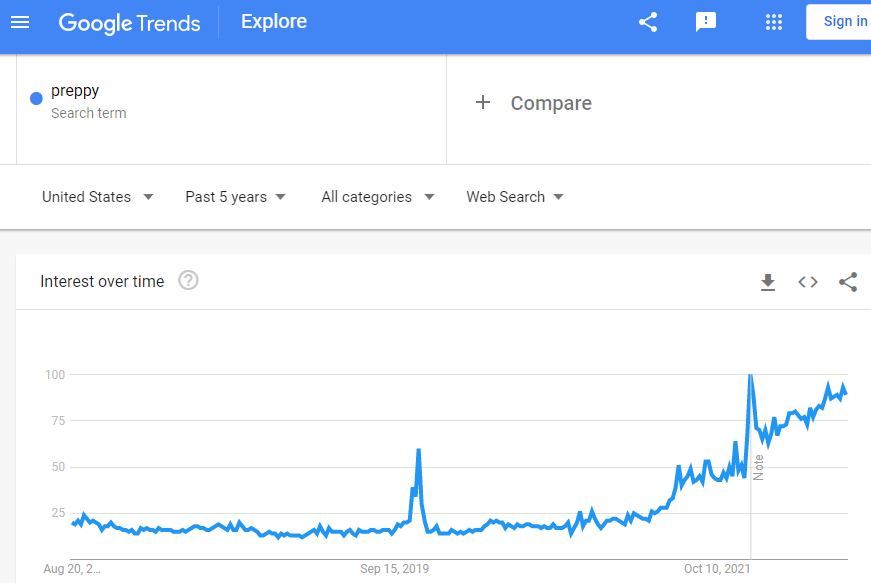
Task: Share the Interest over time chart
Action: [848, 282]
